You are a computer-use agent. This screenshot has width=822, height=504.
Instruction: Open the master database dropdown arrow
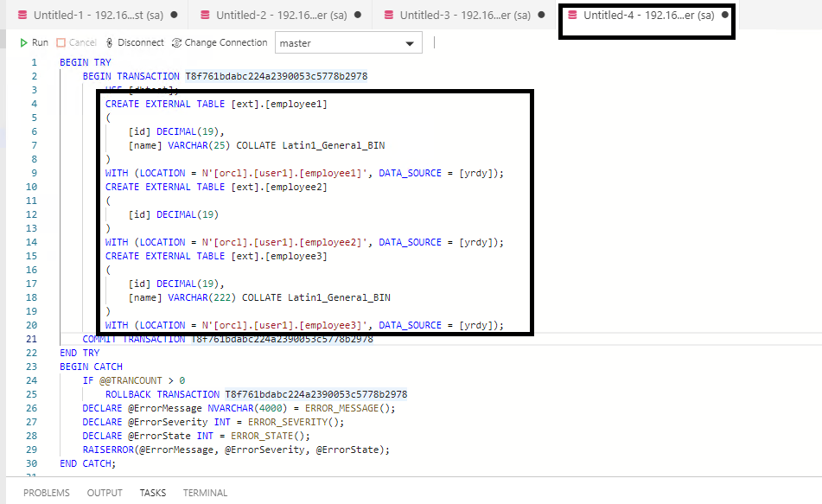coord(410,43)
